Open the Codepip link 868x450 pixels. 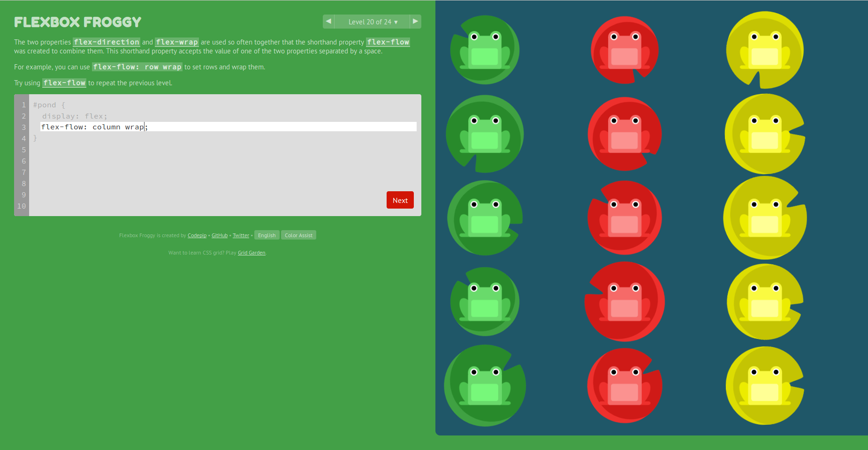point(197,235)
